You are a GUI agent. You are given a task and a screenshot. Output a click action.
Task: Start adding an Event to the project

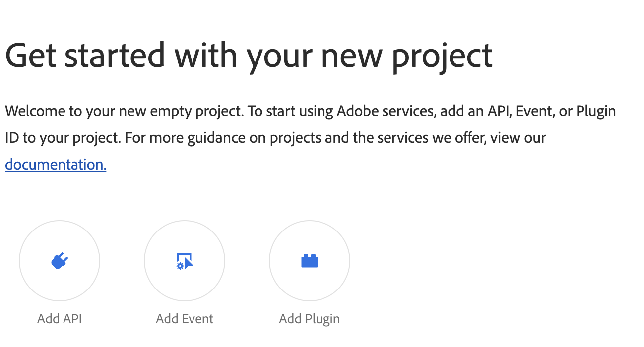(185, 261)
